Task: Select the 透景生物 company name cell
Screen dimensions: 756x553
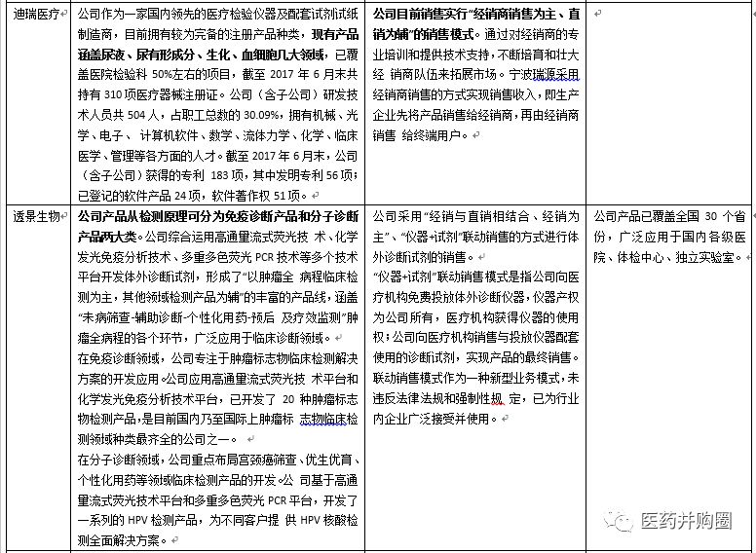Action: pos(38,215)
